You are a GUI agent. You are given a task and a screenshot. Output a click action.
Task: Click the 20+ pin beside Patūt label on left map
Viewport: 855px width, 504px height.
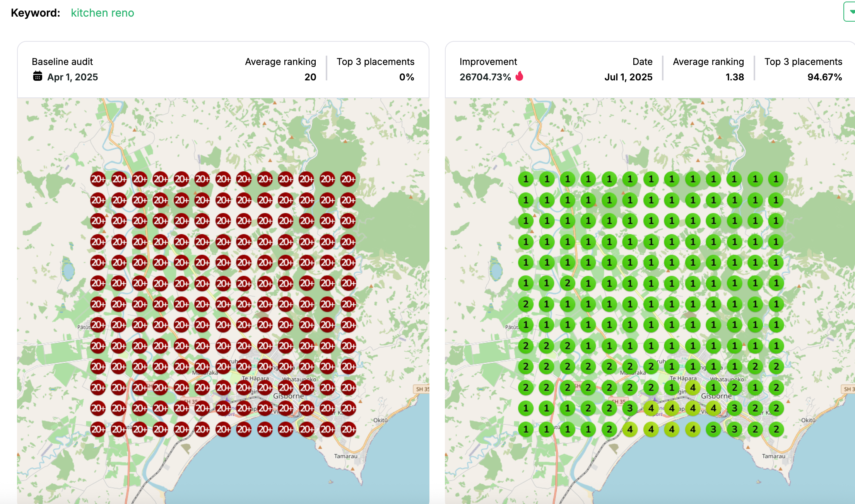[x=98, y=325]
